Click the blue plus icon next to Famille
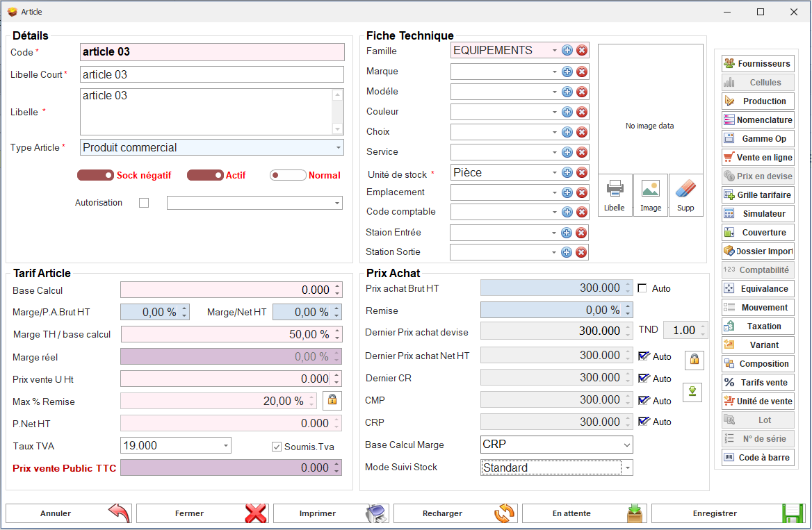Image resolution: width=812 pixels, height=530 pixels. pos(567,51)
